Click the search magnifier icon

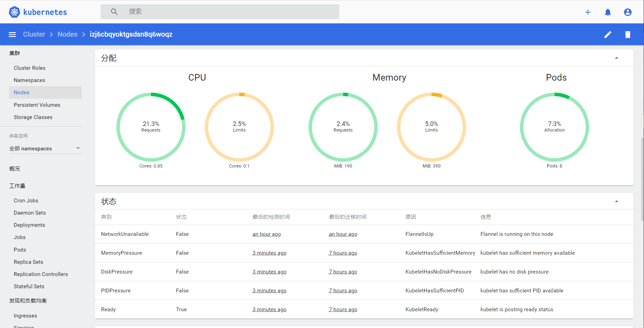click(x=114, y=12)
